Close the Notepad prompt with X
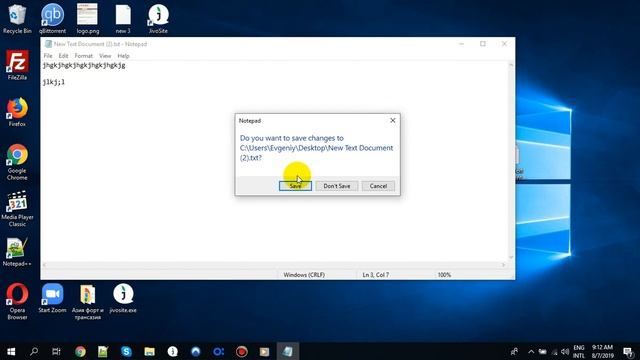Image resolution: width=640 pixels, height=360 pixels. click(393, 120)
